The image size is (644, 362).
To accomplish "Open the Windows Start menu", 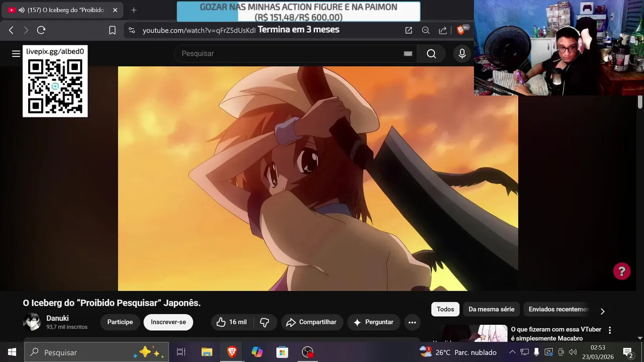I will 12,352.
